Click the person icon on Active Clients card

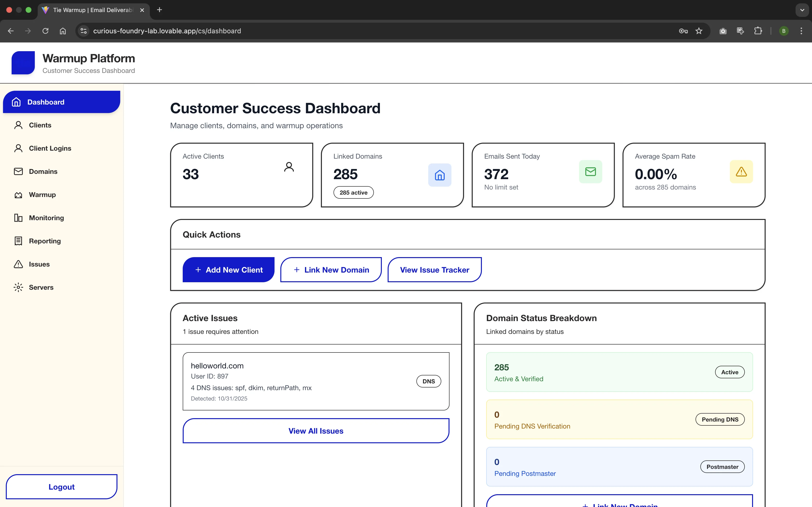(289, 167)
